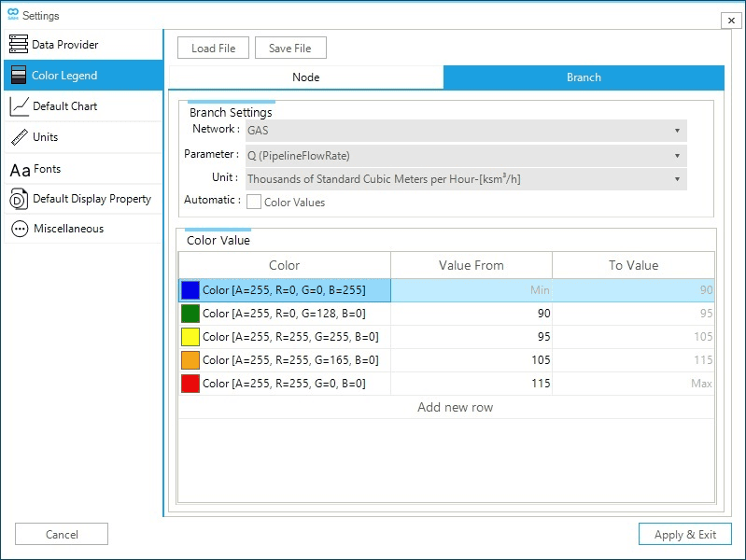Select the Color Legend sidebar icon
Viewport: 746px width, 560px height.
point(19,76)
